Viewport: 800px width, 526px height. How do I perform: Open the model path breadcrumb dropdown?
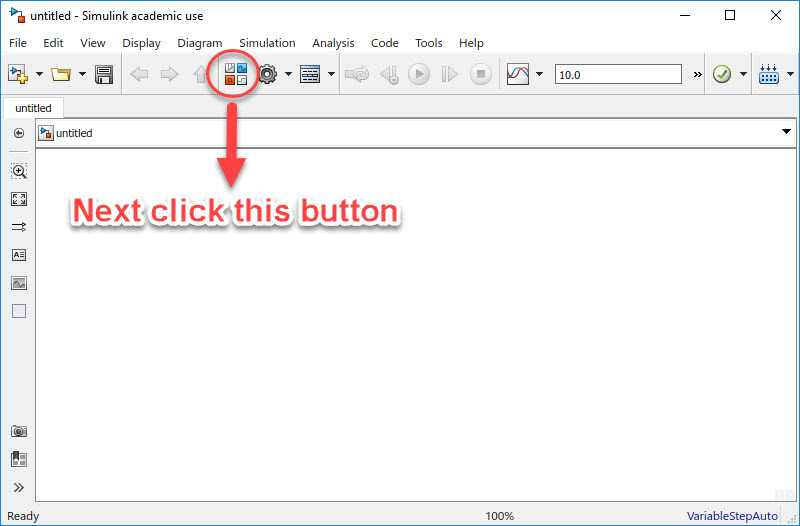pos(786,132)
